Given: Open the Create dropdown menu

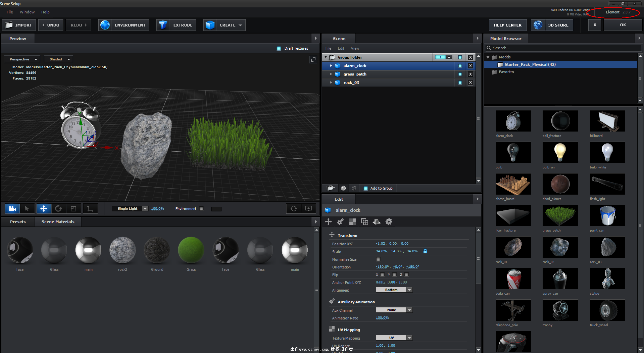Looking at the screenshot, I should pos(224,25).
